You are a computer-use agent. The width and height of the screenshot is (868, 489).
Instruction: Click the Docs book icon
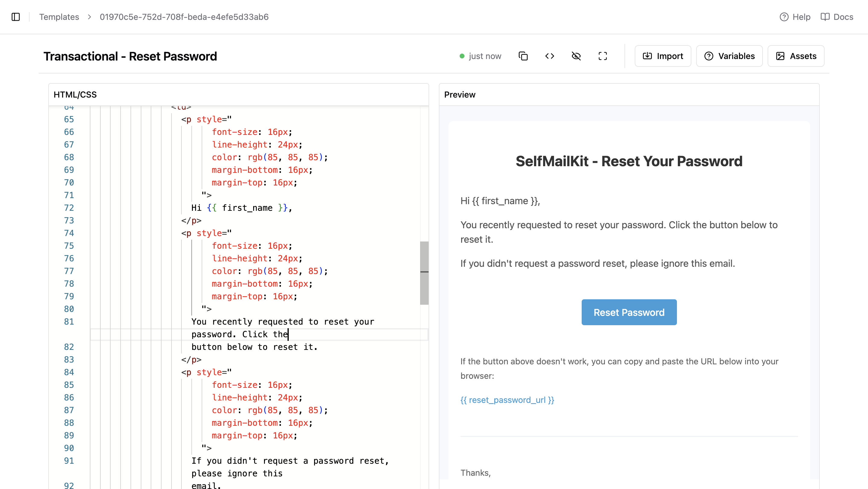pyautogui.click(x=825, y=17)
